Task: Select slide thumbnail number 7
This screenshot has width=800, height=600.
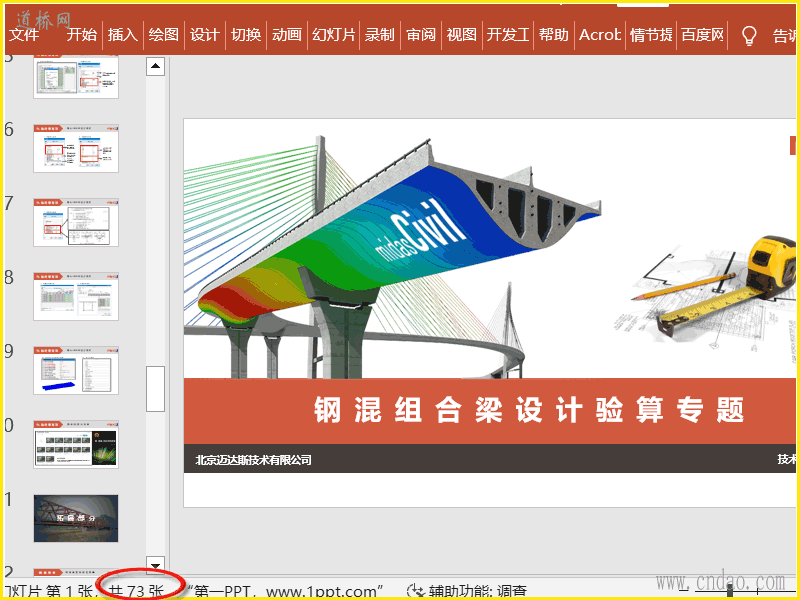Action: pyautogui.click(x=76, y=222)
